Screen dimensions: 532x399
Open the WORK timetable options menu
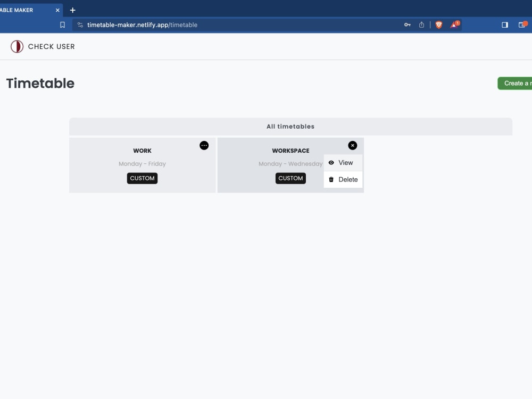click(204, 146)
